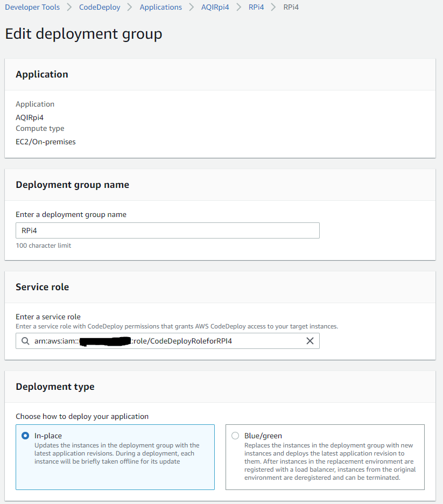Clear the service role field using the X icon
The width and height of the screenshot is (443, 504).
[x=310, y=341]
